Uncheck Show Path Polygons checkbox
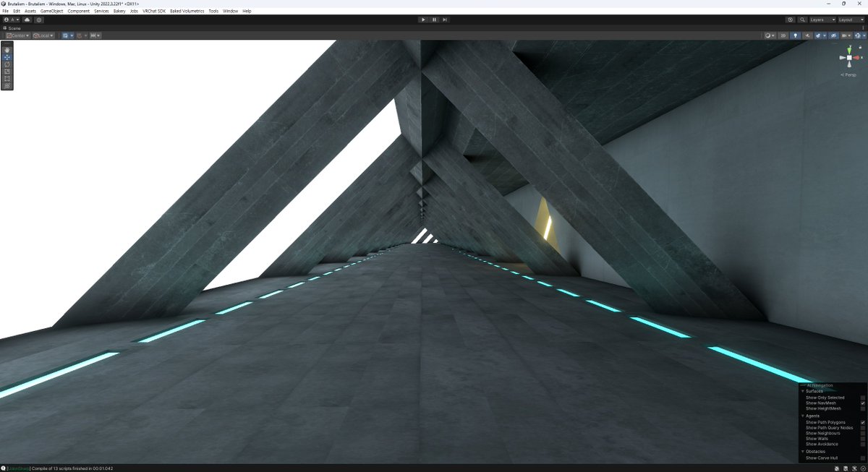The image size is (868, 472). pyautogui.click(x=863, y=422)
